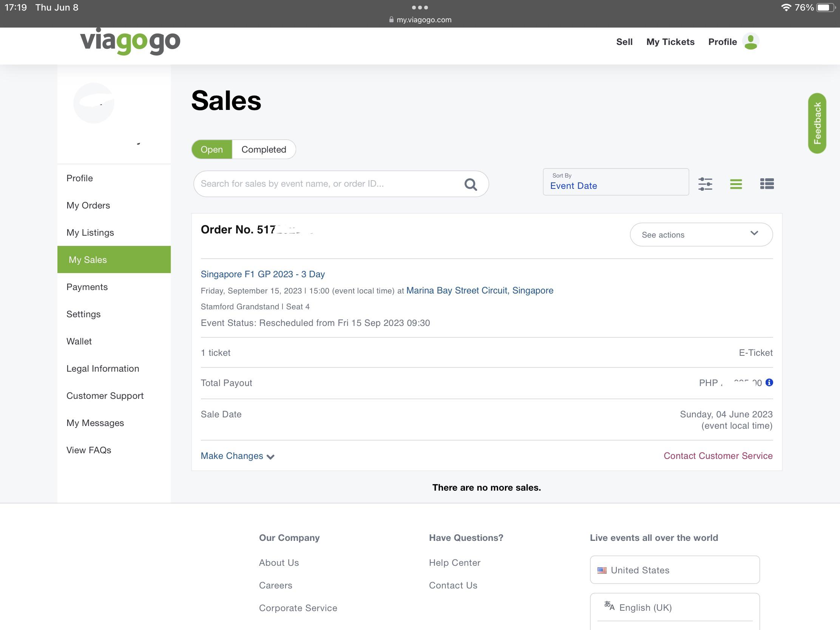This screenshot has height=630, width=840.
Task: Expand Make Changes options
Action: (237, 456)
